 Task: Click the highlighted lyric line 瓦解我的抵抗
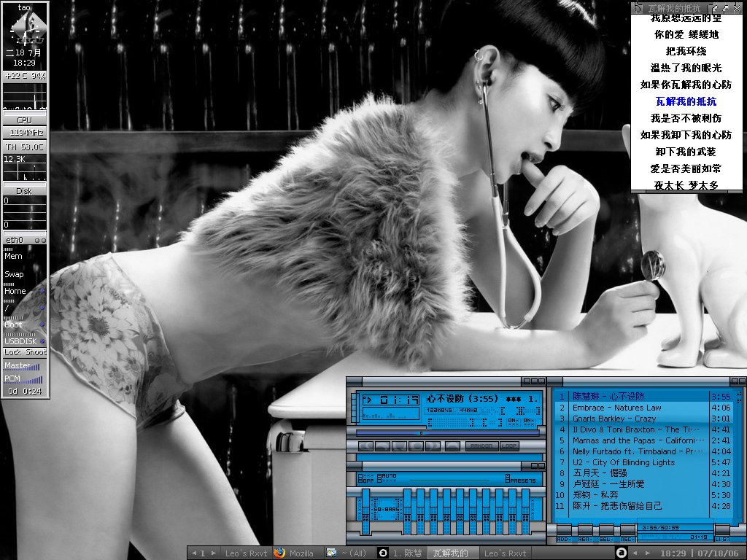[x=686, y=101]
